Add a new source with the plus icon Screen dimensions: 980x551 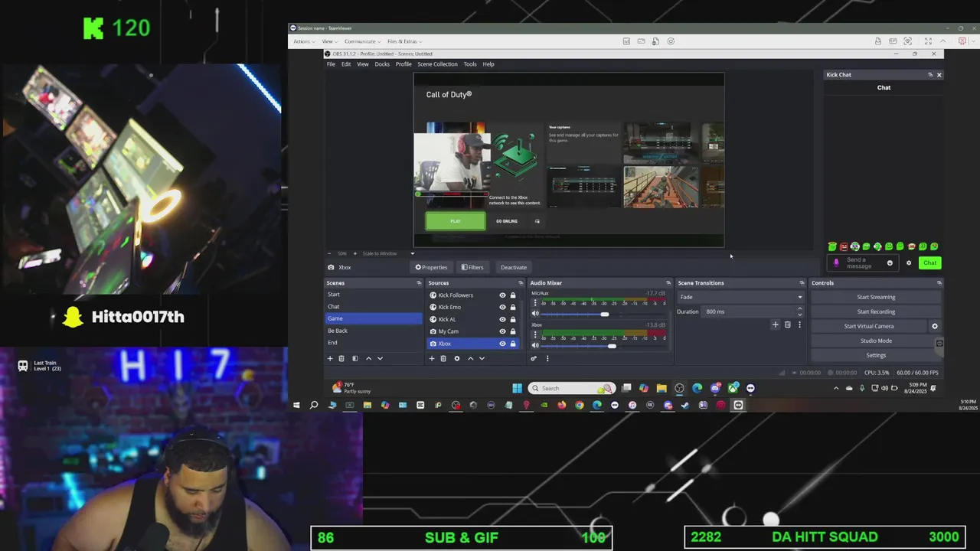pyautogui.click(x=431, y=358)
